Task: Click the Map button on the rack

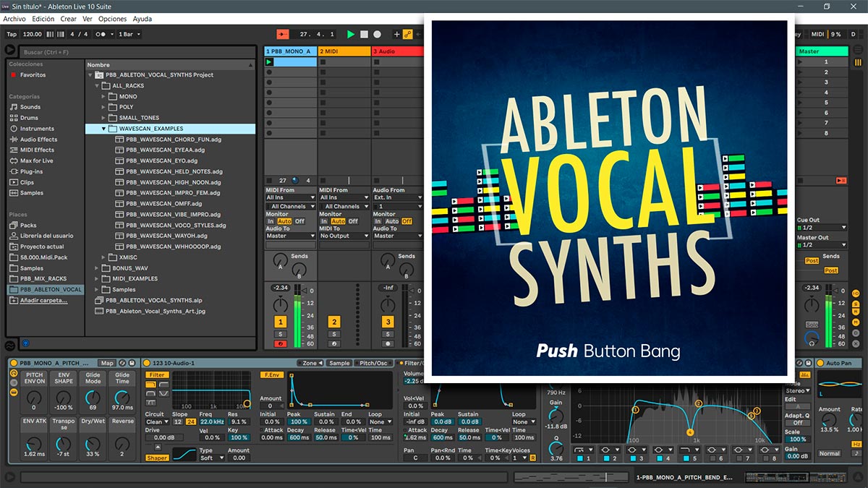Action: [x=107, y=363]
